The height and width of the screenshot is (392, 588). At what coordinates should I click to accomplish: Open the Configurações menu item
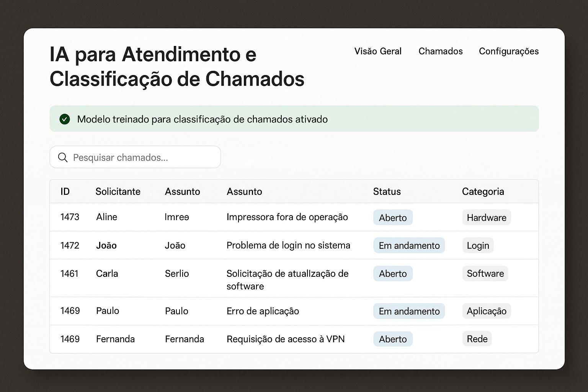[x=508, y=51]
